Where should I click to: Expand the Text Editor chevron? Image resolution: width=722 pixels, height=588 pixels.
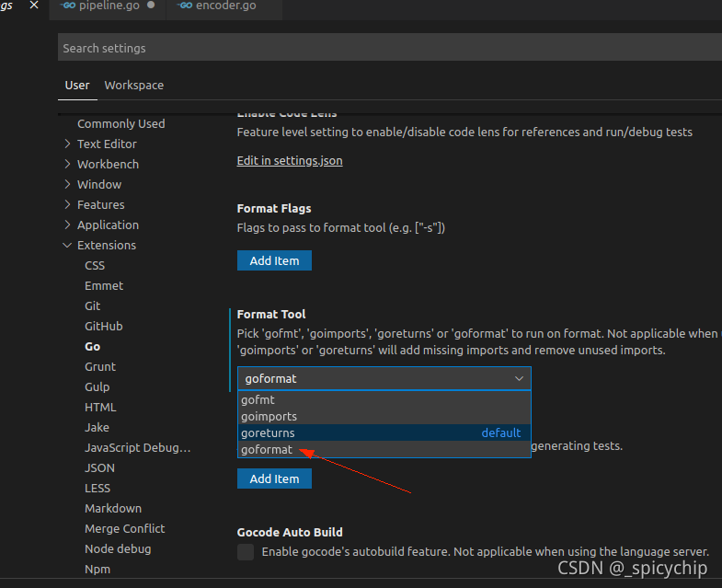68,144
